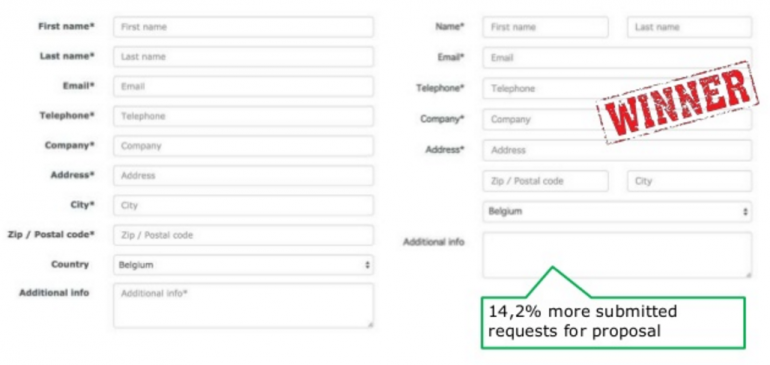
Task: Click the Telephone field in left form
Action: coord(243,116)
